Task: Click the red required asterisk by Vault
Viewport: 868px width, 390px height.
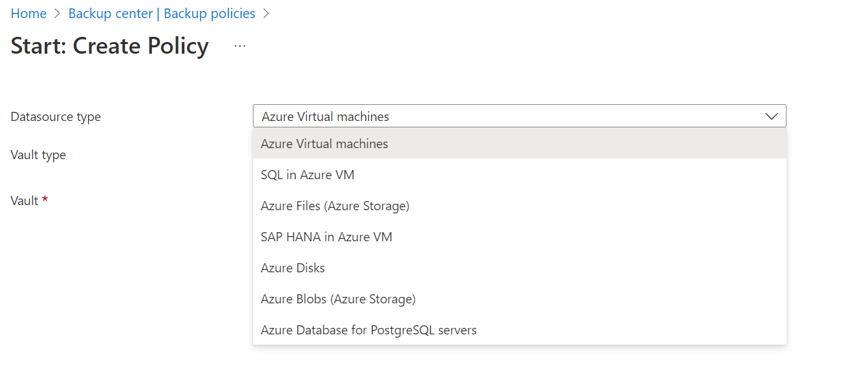Action: (45, 200)
